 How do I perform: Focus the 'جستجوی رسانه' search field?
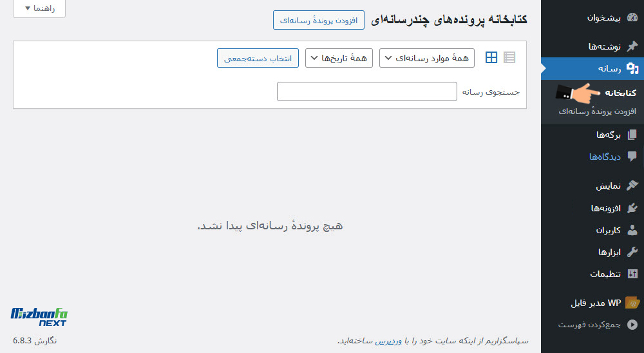point(367,91)
